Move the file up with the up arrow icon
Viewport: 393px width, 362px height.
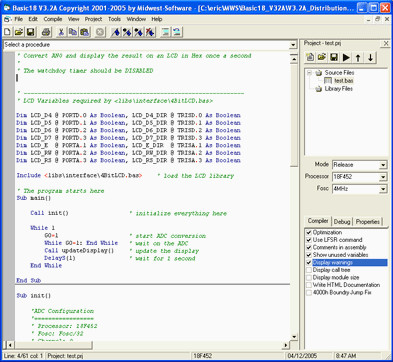click(358, 57)
